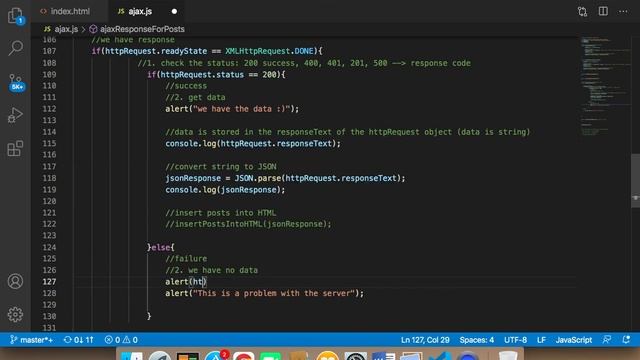Click the unsaved dot on ajax.js tab
Screen dimensions: 640x360
point(174,11)
